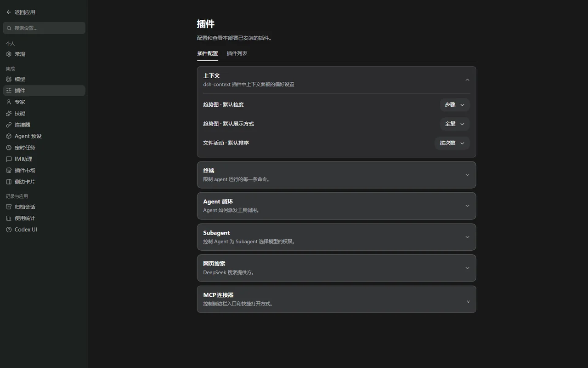Go to the 专家 sidebar entry
Image resolution: width=588 pixels, height=368 pixels.
pos(44,102)
